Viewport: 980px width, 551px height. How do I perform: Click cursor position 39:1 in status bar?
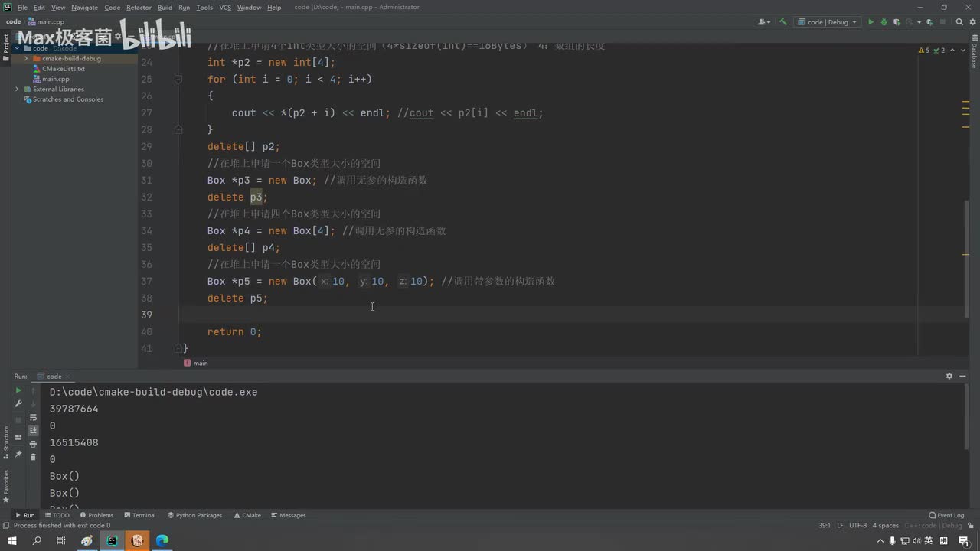click(825, 526)
